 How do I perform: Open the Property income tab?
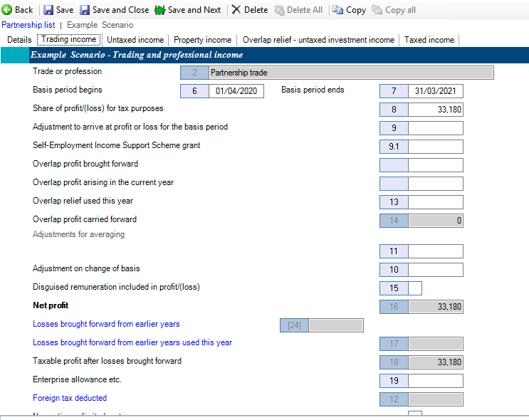(x=202, y=40)
